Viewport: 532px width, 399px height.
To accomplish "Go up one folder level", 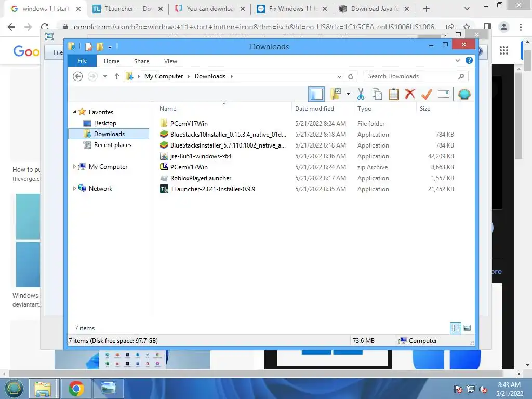I will (x=117, y=76).
